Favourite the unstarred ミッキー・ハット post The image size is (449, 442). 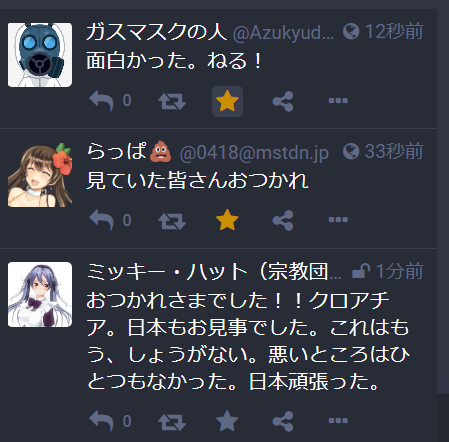point(227,421)
